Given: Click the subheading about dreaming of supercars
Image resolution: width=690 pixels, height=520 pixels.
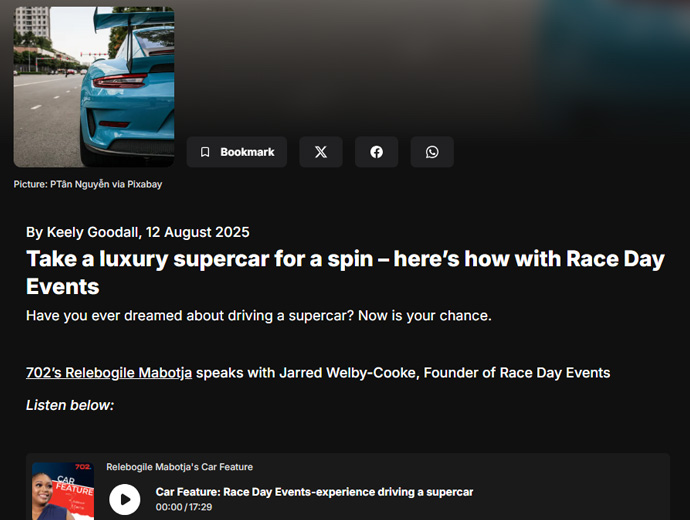Looking at the screenshot, I should pyautogui.click(x=259, y=315).
